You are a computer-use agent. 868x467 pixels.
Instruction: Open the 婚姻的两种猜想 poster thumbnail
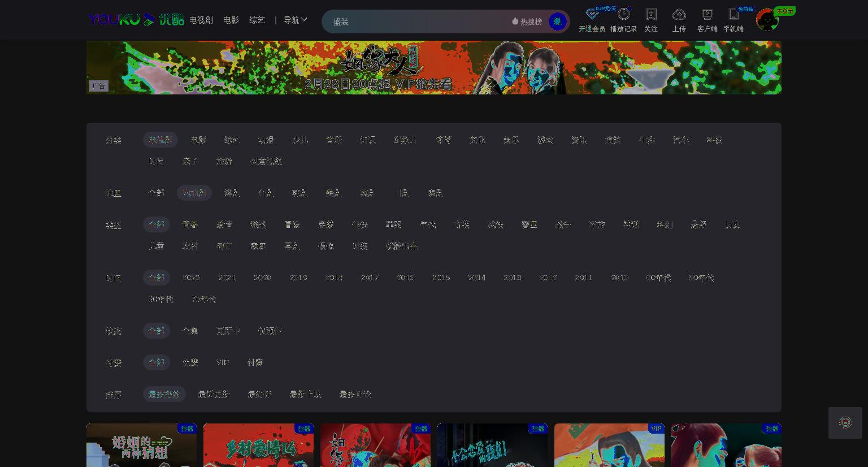click(141, 446)
